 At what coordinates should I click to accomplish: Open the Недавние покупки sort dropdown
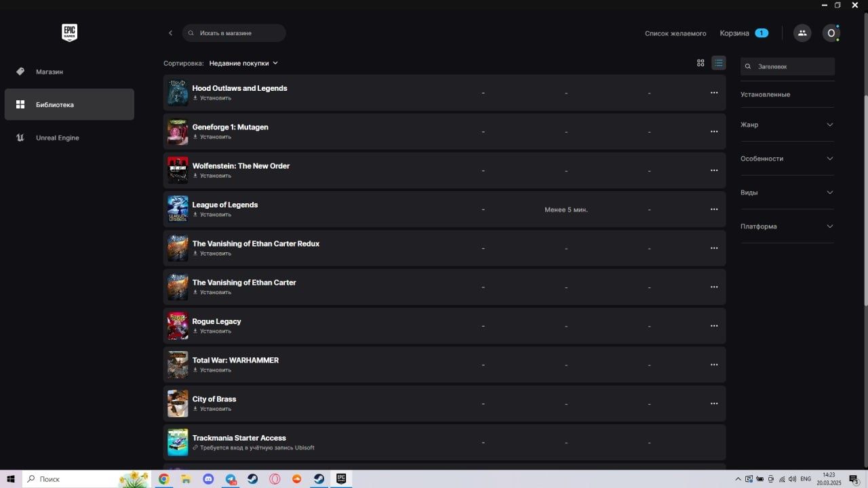coord(243,63)
